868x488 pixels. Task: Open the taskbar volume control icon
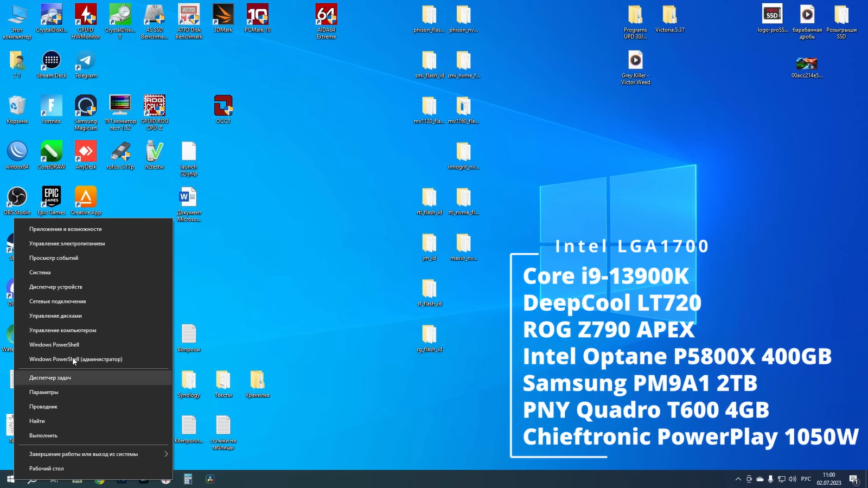click(x=793, y=479)
